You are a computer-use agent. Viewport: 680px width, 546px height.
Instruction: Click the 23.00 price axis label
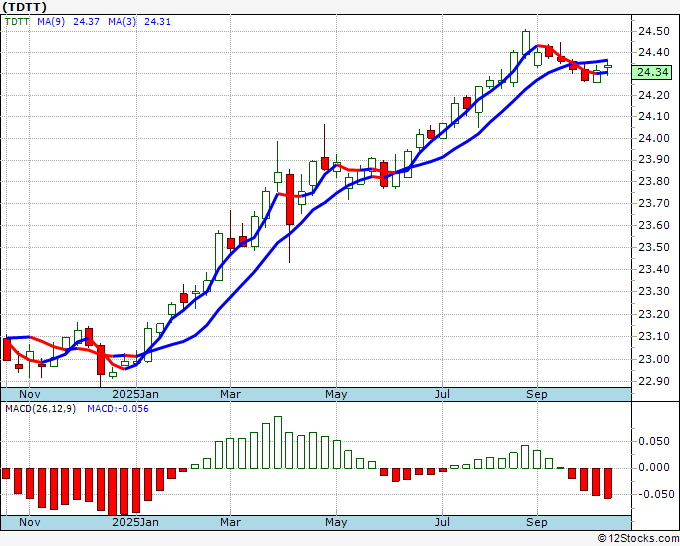(654, 359)
